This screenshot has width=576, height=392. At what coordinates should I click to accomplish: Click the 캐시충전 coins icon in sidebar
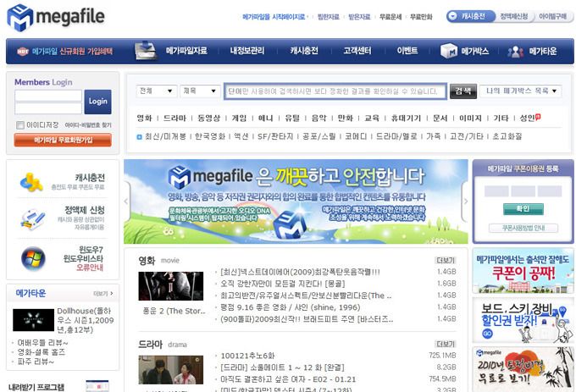[31, 182]
